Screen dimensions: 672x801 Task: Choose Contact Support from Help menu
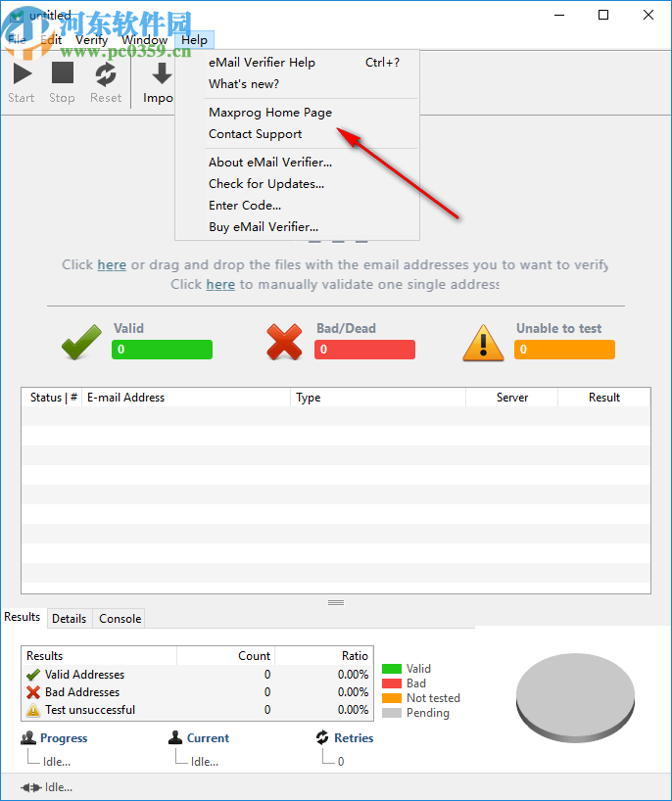click(x=298, y=134)
